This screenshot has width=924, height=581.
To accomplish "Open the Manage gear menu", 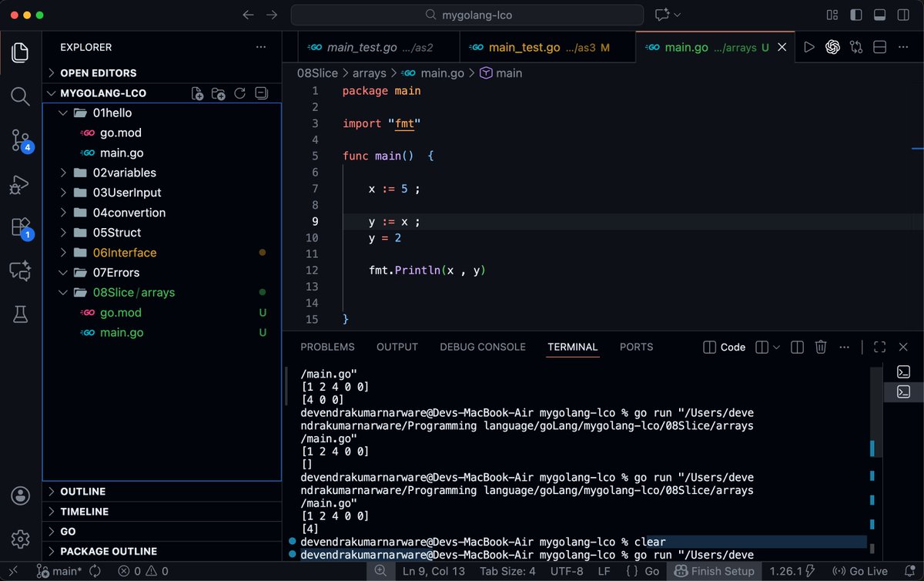I will [x=20, y=539].
